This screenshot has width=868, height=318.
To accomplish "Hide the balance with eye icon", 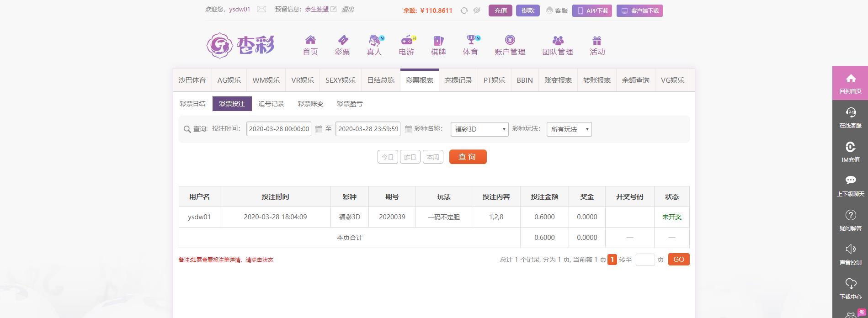I will pyautogui.click(x=477, y=11).
